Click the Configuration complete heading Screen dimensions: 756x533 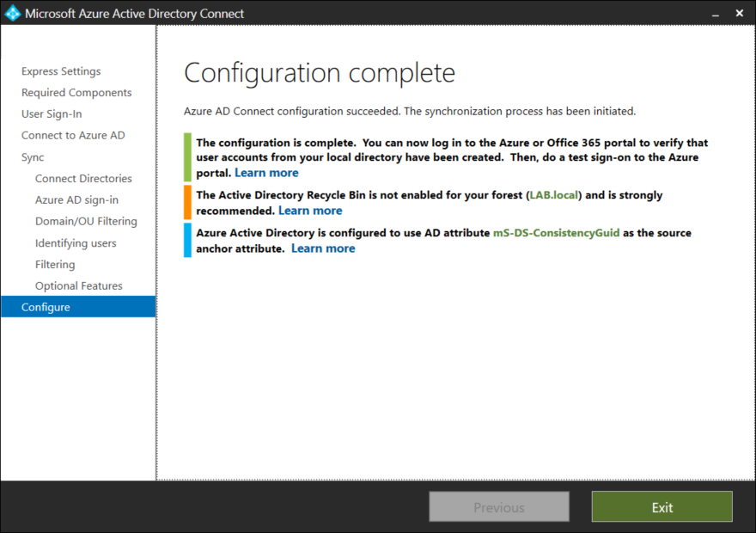[320, 73]
